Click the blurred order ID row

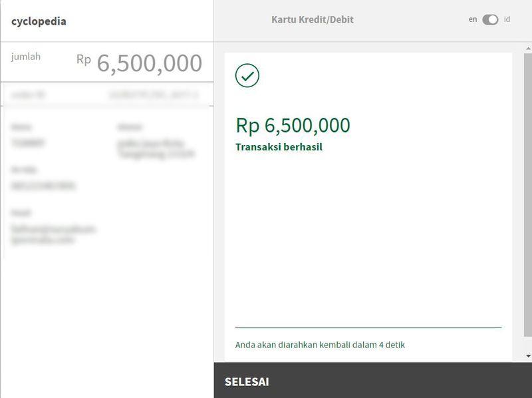(106, 95)
